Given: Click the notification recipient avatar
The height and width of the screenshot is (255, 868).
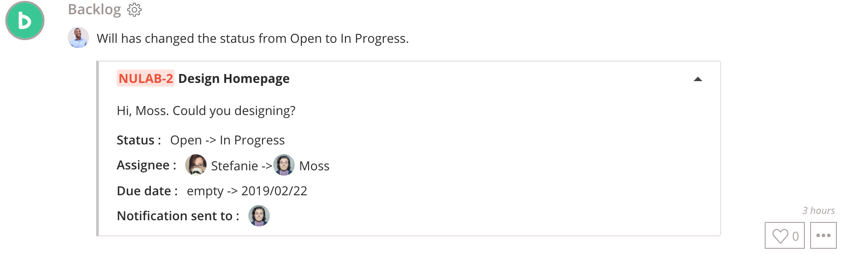Looking at the screenshot, I should click(x=259, y=216).
